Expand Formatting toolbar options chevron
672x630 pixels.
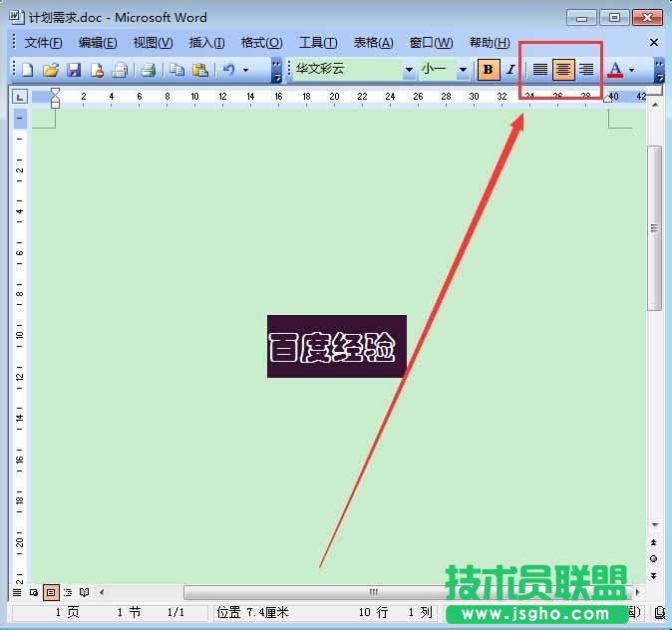pos(659,71)
